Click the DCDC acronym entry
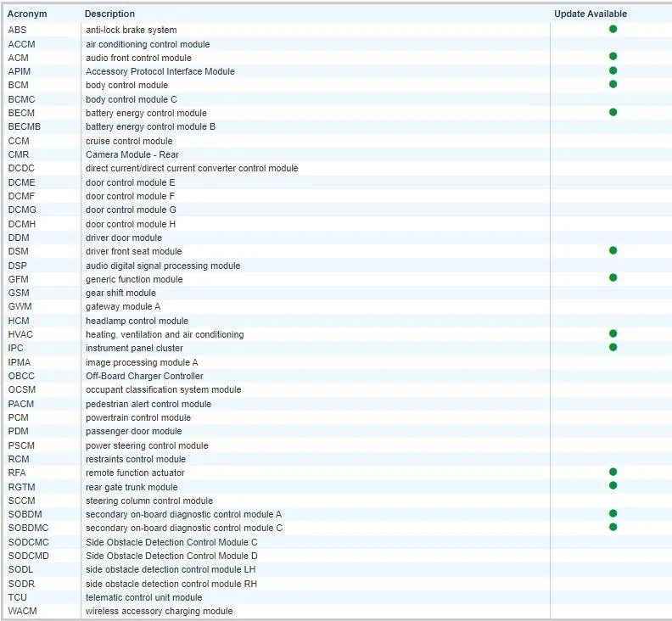The height and width of the screenshot is (621, 672). 21,169
